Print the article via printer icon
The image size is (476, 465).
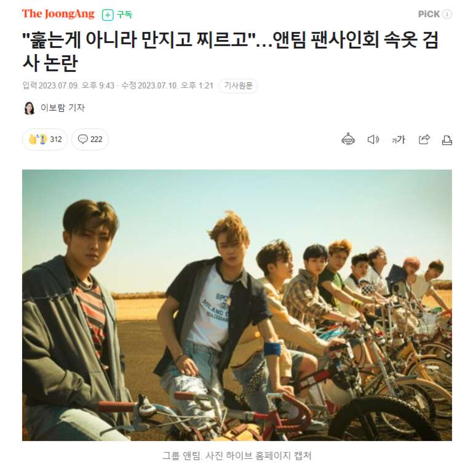446,140
